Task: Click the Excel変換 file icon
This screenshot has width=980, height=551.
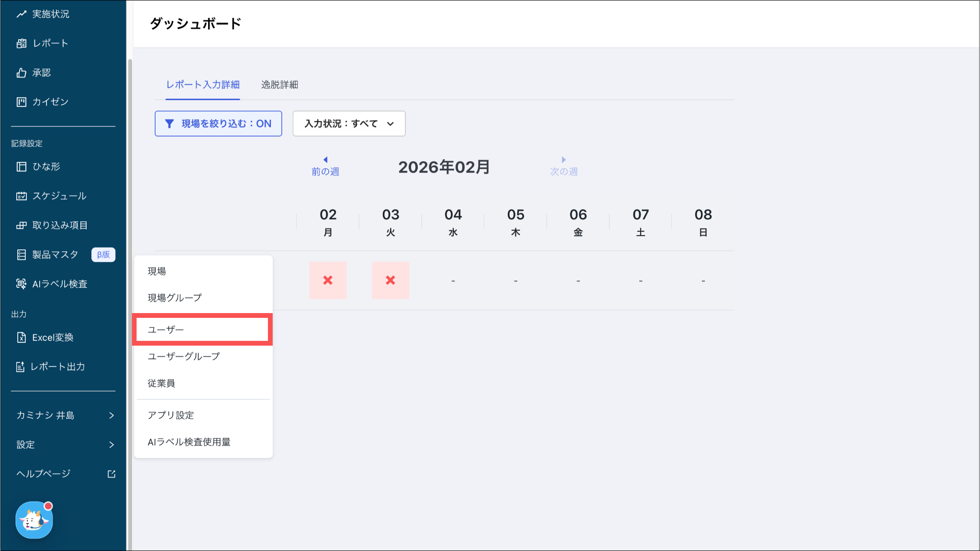Action: tap(21, 337)
